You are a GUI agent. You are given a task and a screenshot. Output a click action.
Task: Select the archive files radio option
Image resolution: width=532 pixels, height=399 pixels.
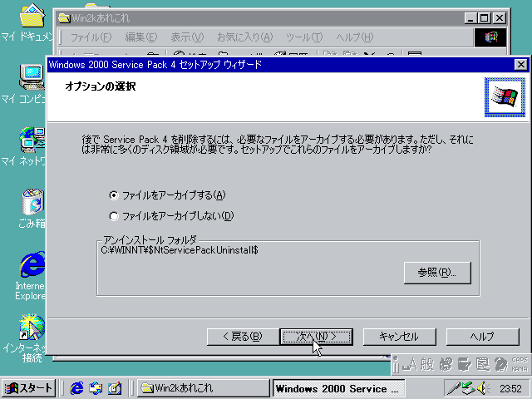167,195
